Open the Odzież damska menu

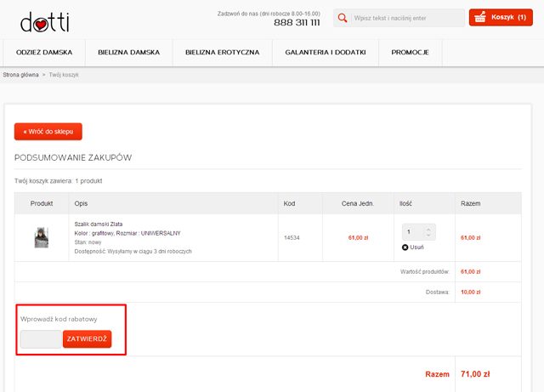44,53
